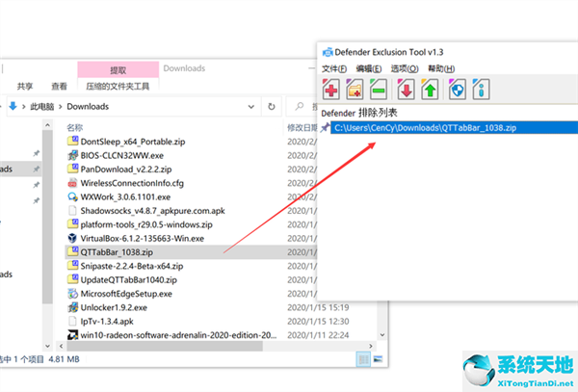Select Snipaste-2.2.4-Beta-x64.zip
The height and width of the screenshot is (392, 578).
pos(132,266)
